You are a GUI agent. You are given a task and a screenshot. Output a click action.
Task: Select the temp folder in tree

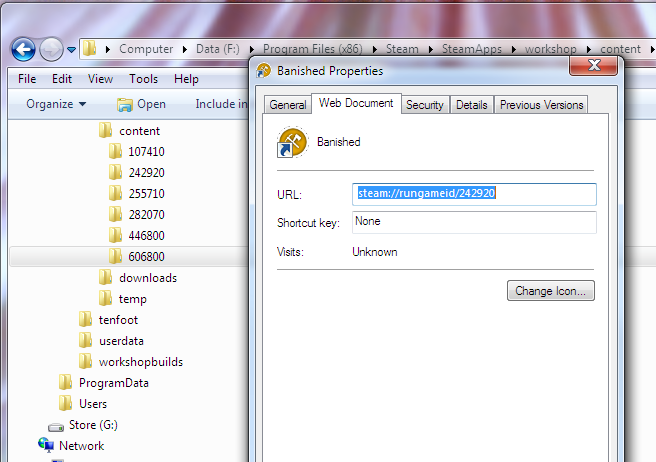point(133,299)
